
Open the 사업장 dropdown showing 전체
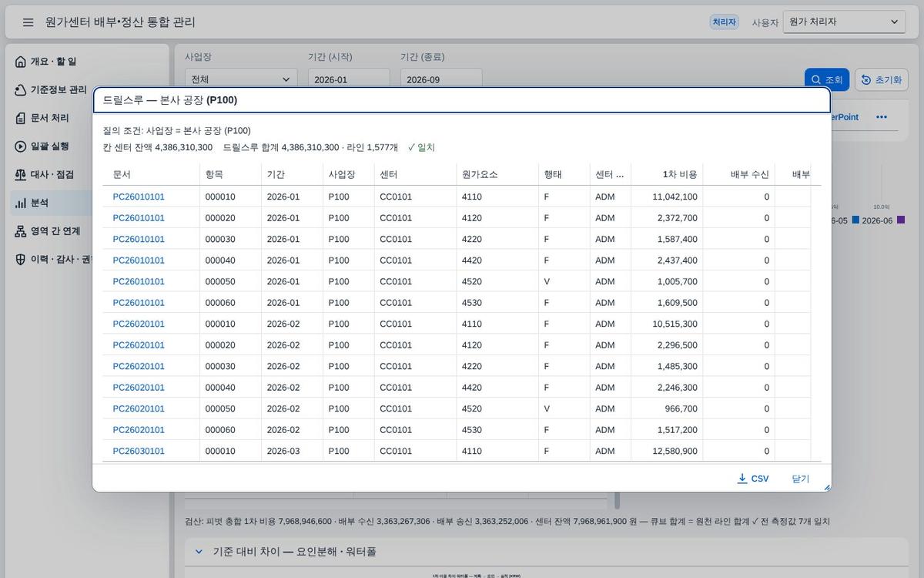click(x=241, y=79)
